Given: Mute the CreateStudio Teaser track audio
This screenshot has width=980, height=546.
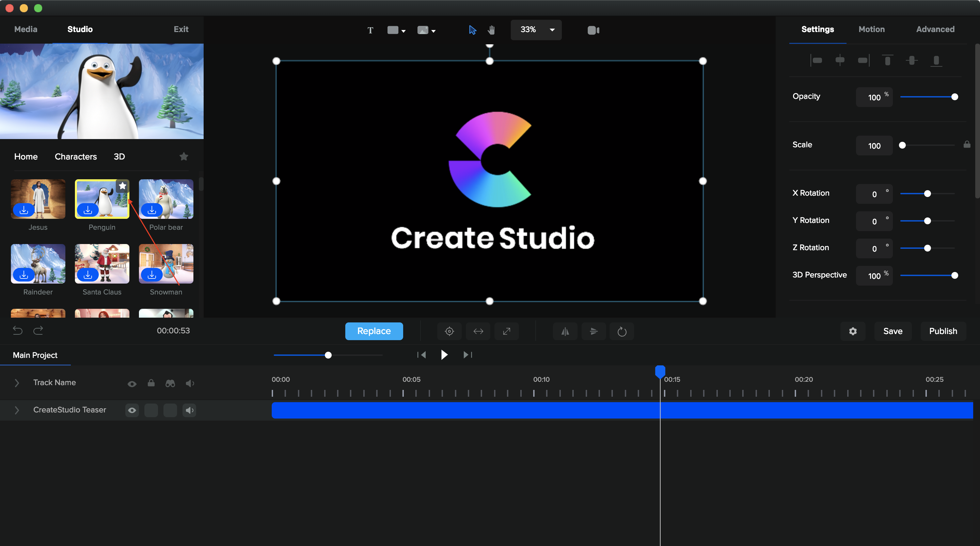Looking at the screenshot, I should pyautogui.click(x=189, y=410).
